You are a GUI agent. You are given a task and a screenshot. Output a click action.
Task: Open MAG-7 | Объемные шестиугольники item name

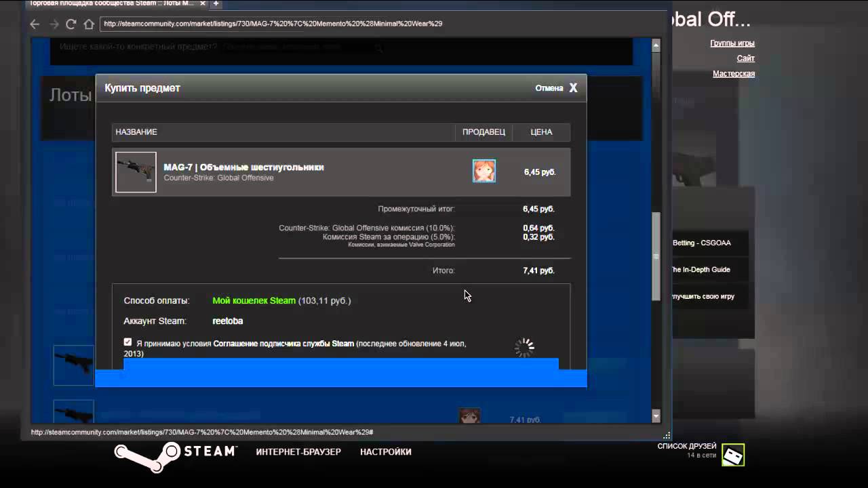click(x=243, y=167)
